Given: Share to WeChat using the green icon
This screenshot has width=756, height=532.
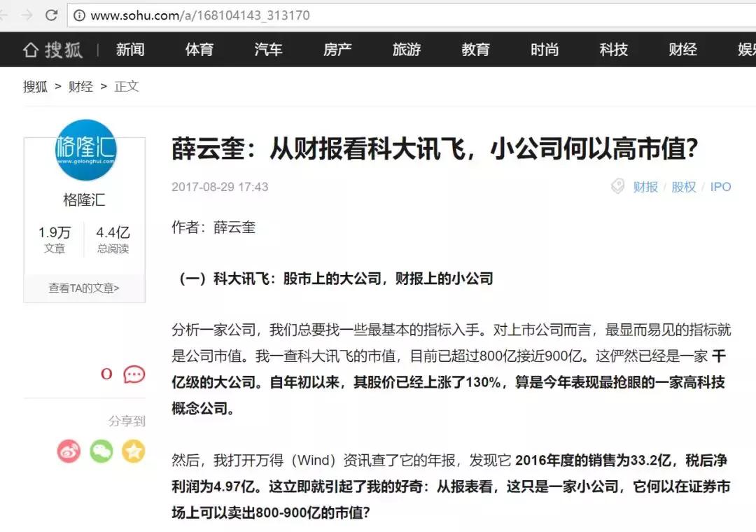Looking at the screenshot, I should click(x=101, y=451).
